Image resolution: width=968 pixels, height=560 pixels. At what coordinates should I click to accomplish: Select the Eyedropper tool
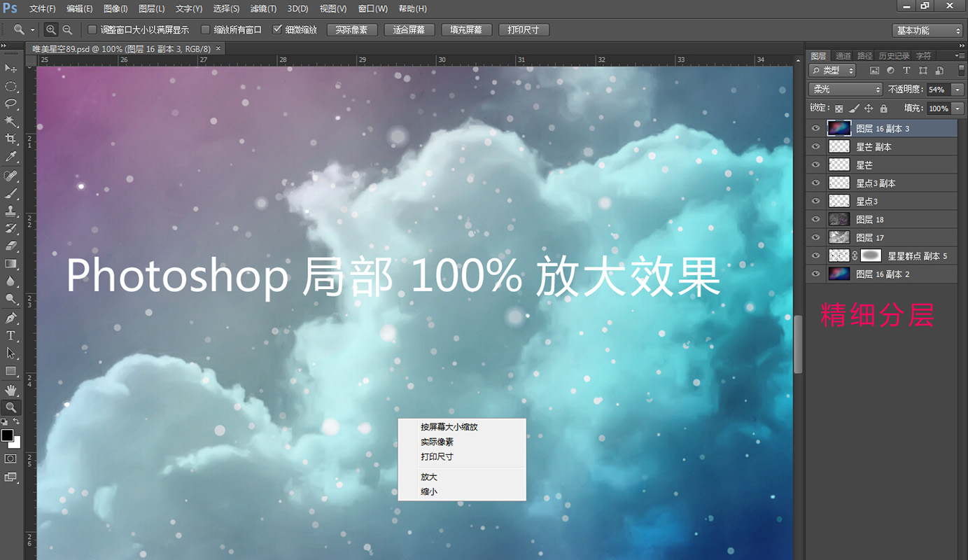(11, 157)
